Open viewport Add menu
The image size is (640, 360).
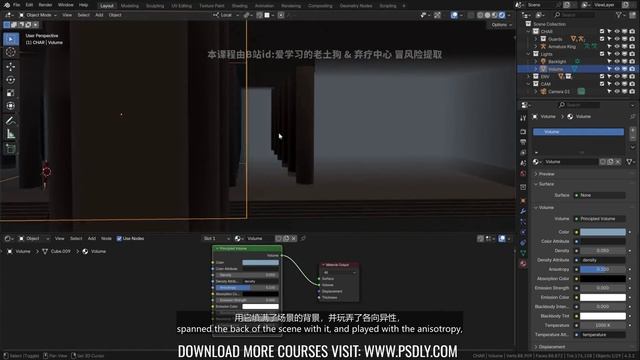coord(99,15)
